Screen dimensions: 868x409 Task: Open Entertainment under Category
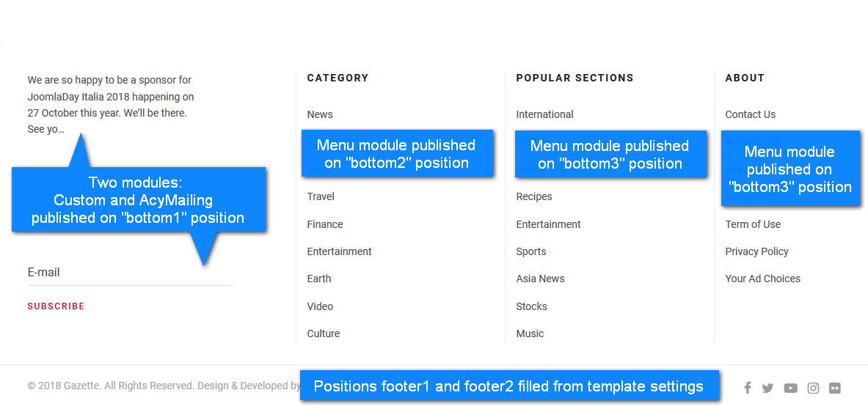340,251
